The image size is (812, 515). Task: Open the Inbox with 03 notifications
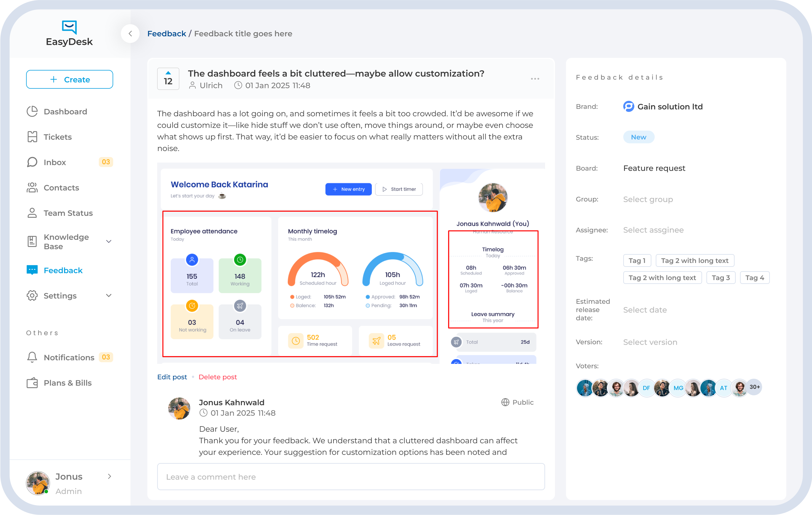click(x=55, y=162)
